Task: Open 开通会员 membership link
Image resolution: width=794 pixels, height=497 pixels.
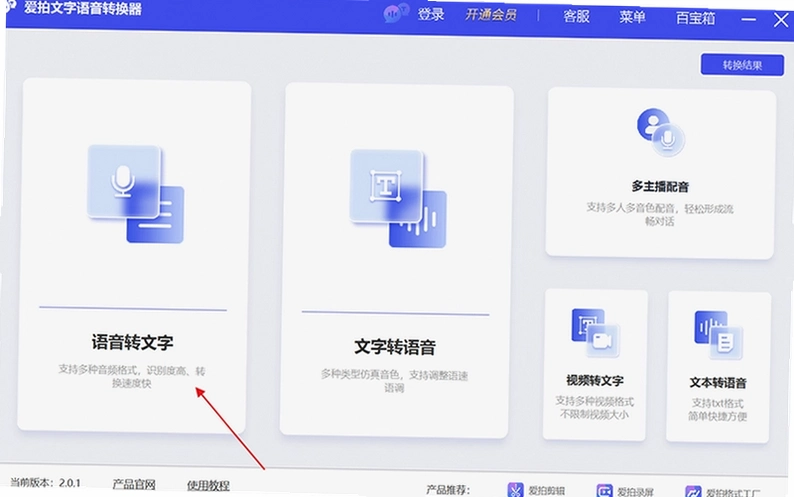Action: pyautogui.click(x=491, y=15)
